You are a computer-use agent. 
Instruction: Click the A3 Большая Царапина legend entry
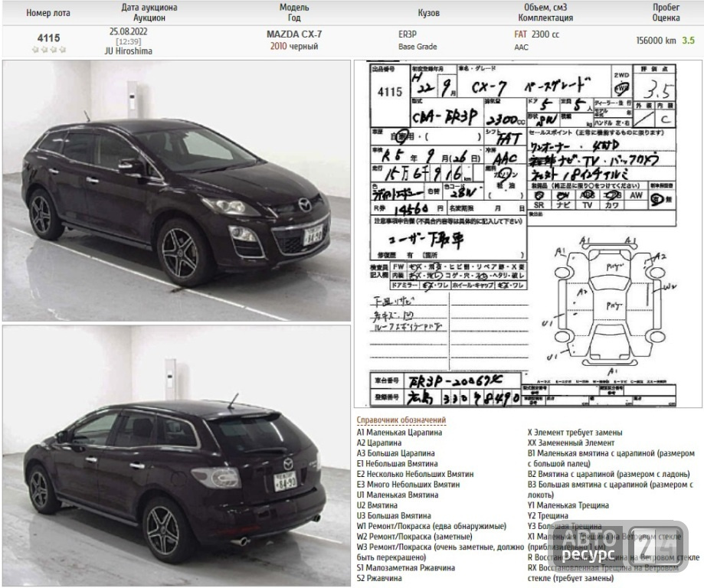click(395, 453)
